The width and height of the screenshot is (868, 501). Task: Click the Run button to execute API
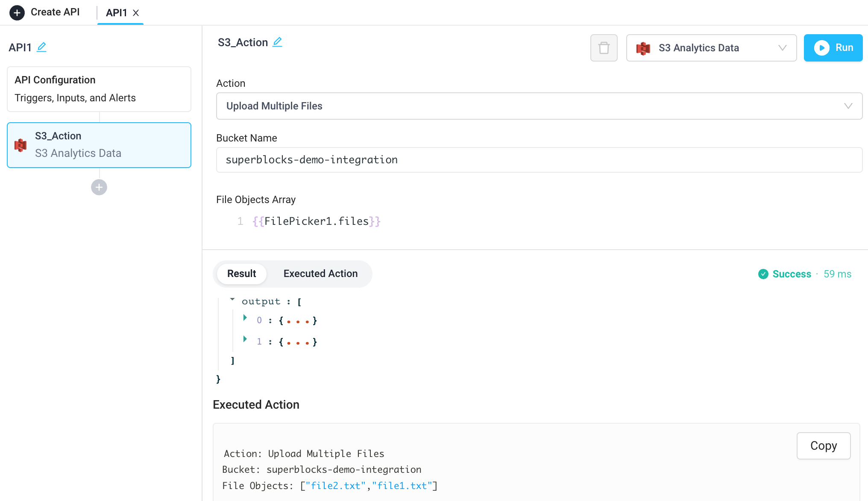coord(835,48)
